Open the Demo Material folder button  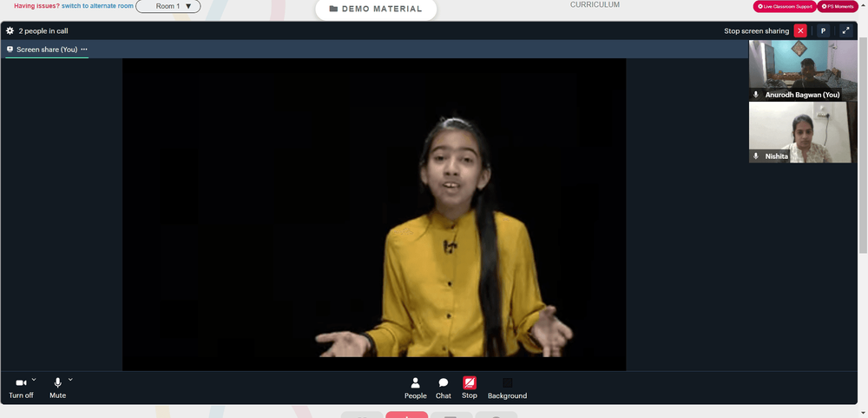click(376, 9)
